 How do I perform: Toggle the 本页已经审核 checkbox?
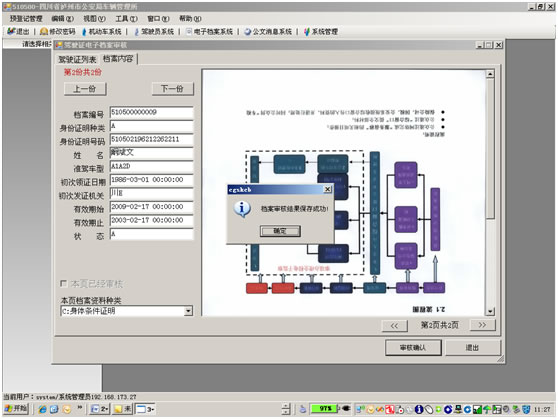click(64, 283)
